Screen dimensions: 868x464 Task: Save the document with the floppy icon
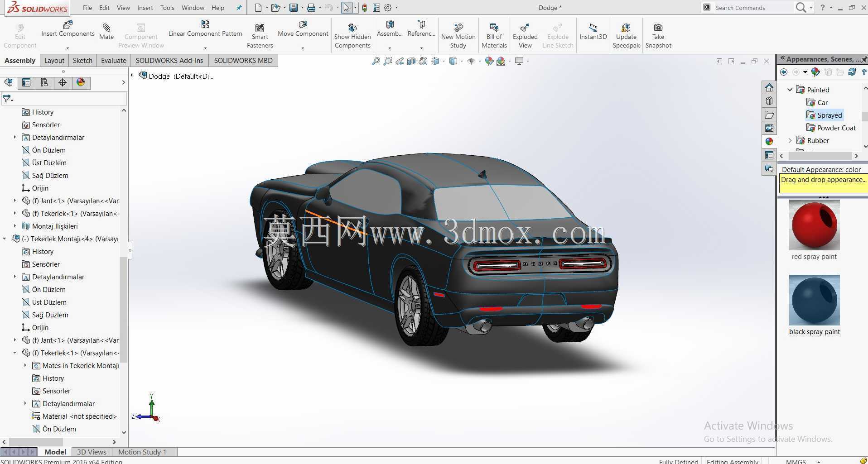(x=294, y=8)
